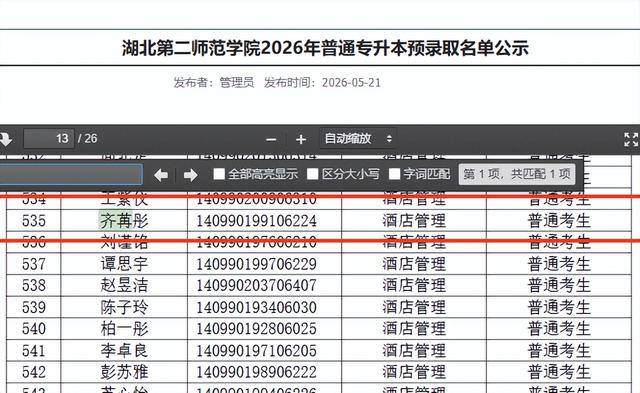
Task: Open the 自动缩放 zoom dropdown
Action: pyautogui.click(x=358, y=139)
